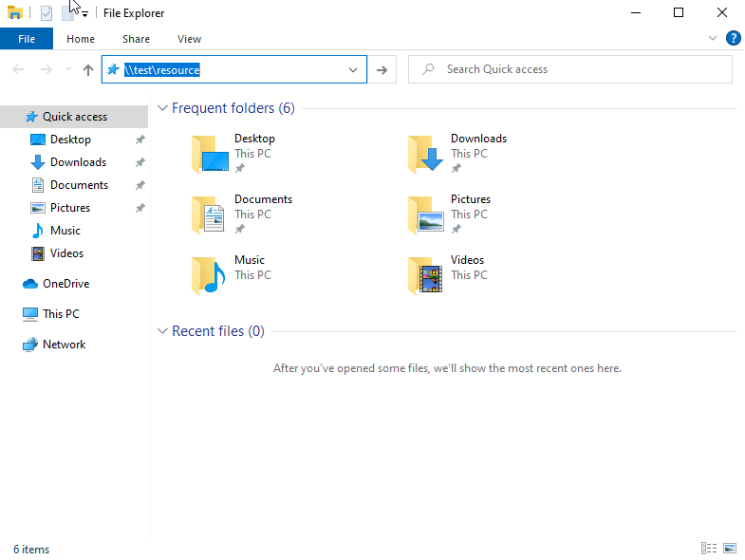This screenshot has height=560, width=745.
Task: Click the Properties icon in quick access toolbar
Action: click(46, 13)
